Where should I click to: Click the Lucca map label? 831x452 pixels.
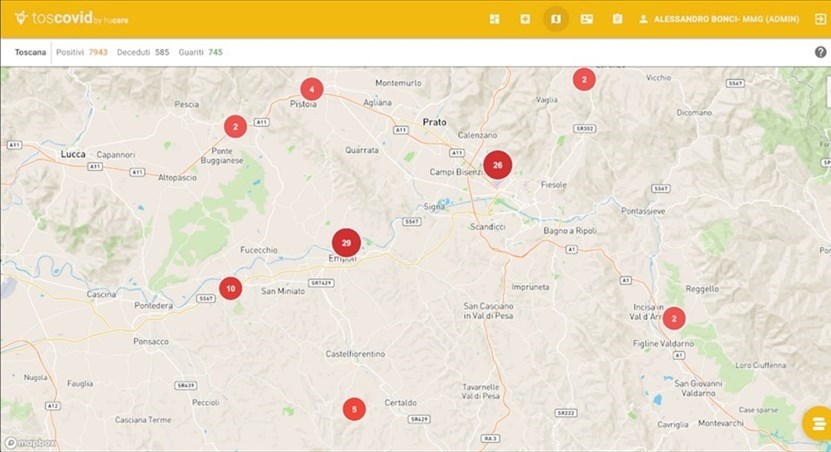pyautogui.click(x=73, y=154)
